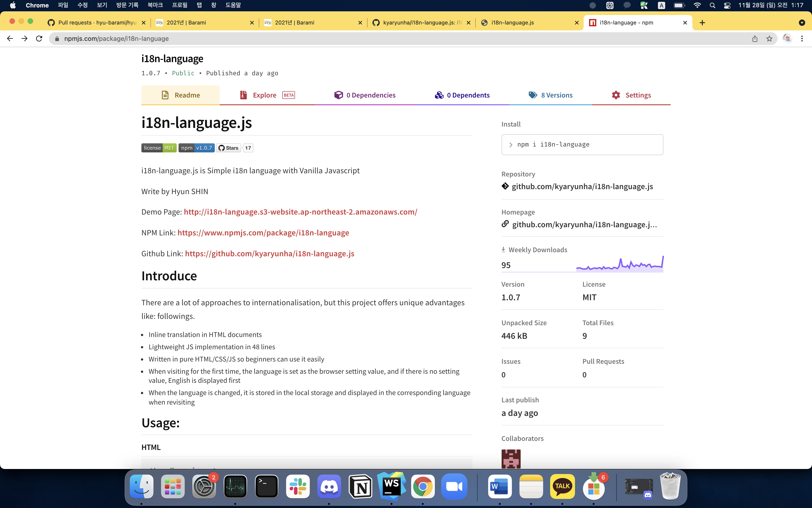812x508 pixels.
Task: Open Discord from the Dock
Action: click(329, 486)
